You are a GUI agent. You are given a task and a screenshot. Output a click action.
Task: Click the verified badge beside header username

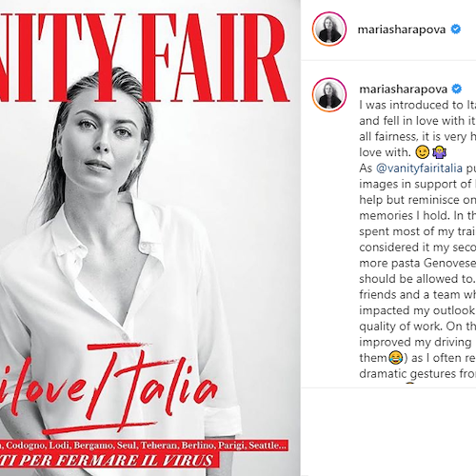click(x=456, y=30)
